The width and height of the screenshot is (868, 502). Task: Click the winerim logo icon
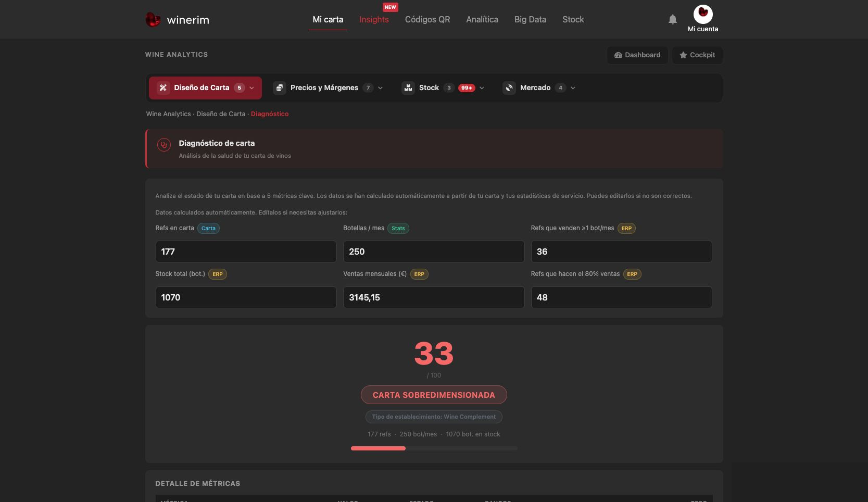coord(153,20)
